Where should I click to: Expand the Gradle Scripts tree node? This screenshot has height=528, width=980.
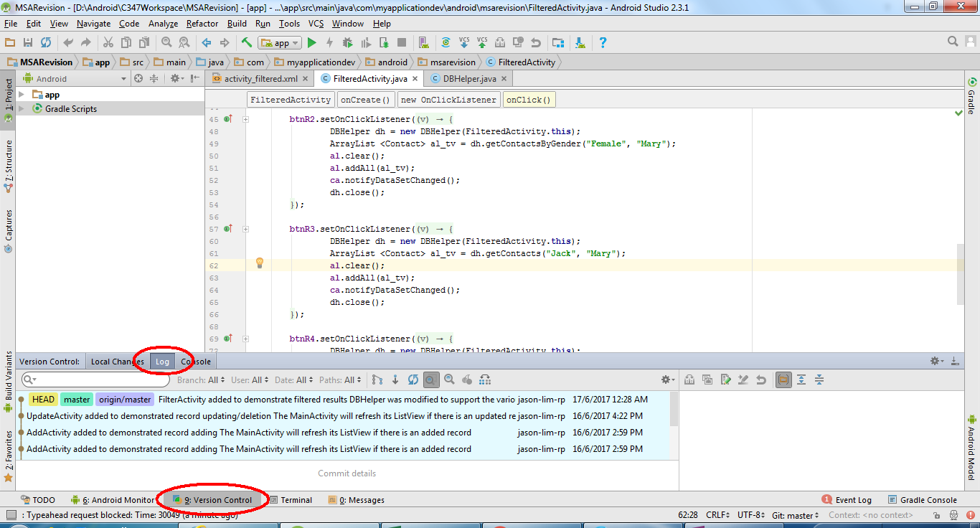[22, 109]
